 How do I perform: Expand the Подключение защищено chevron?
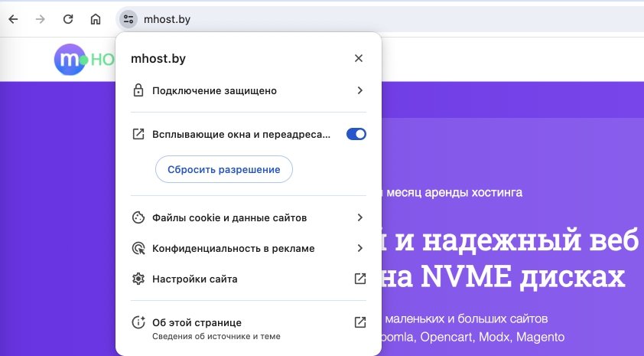(360, 90)
